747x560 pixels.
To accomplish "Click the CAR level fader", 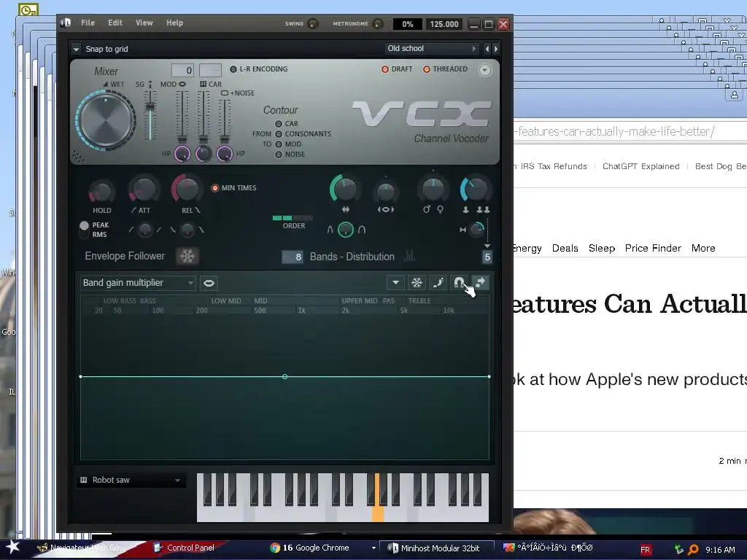I will (x=204, y=117).
